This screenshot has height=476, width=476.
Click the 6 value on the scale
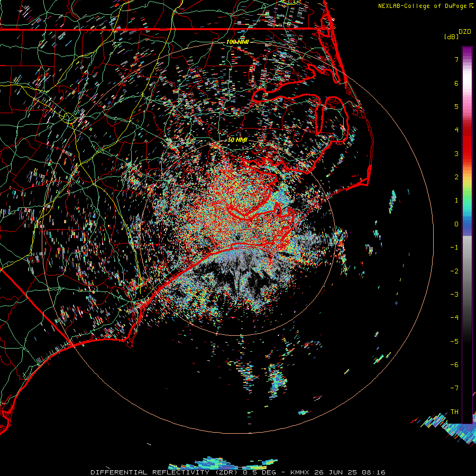[456, 83]
